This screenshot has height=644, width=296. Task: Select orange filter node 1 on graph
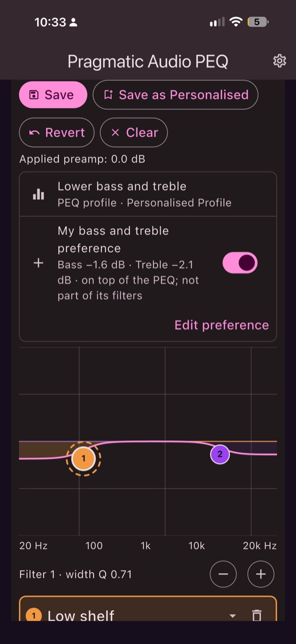[x=83, y=458]
